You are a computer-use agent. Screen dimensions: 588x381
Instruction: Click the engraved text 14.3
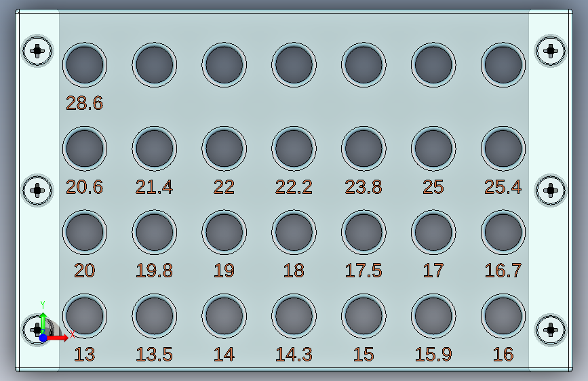[294, 355]
